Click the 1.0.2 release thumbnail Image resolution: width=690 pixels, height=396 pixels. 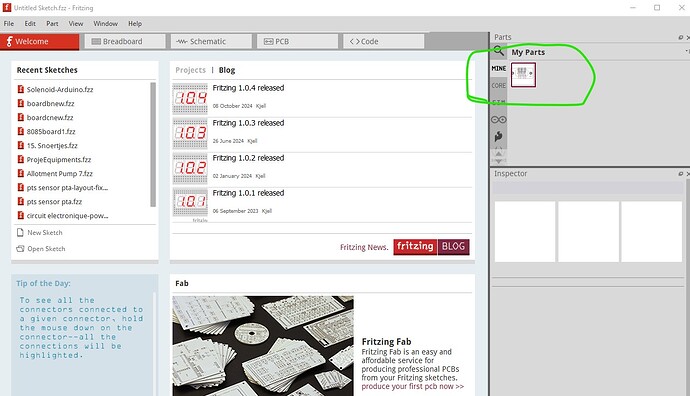(x=190, y=168)
